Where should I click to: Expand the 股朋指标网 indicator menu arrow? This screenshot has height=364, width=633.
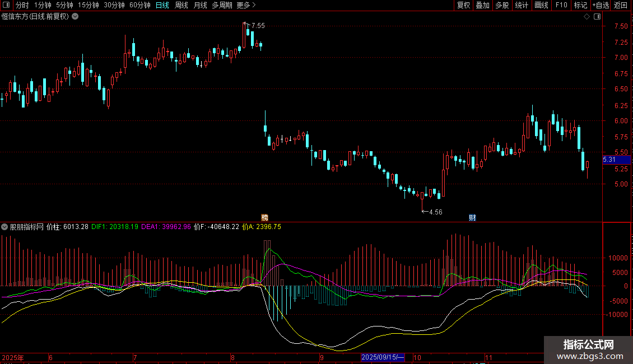pos(5,227)
